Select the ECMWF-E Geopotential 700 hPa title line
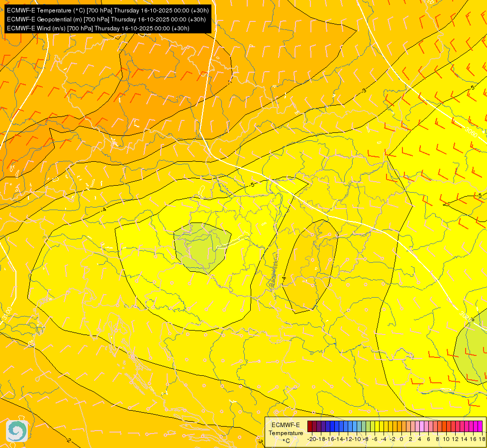Screen dimensions: 487x448 (106, 19)
